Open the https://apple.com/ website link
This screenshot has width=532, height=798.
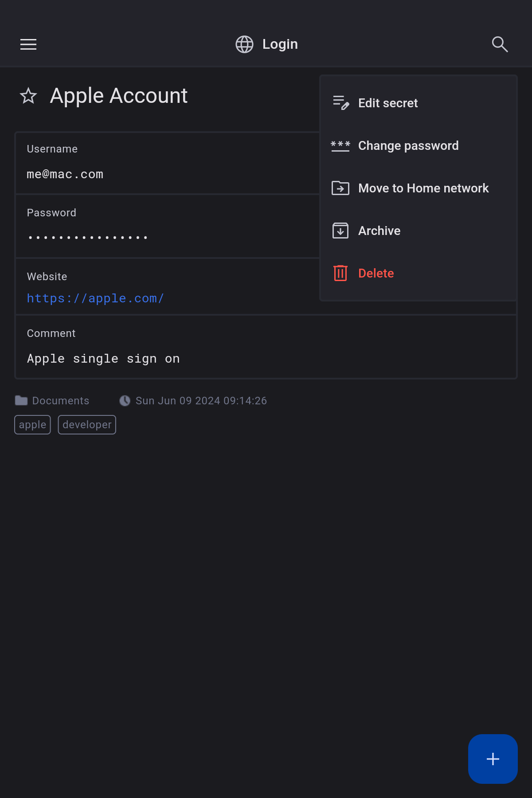point(95,298)
